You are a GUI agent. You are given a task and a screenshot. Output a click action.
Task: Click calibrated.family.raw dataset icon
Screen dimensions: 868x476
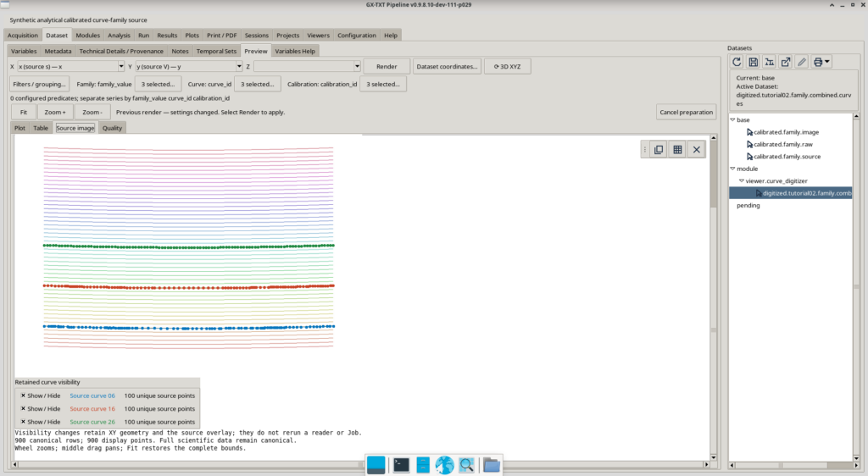tap(749, 144)
